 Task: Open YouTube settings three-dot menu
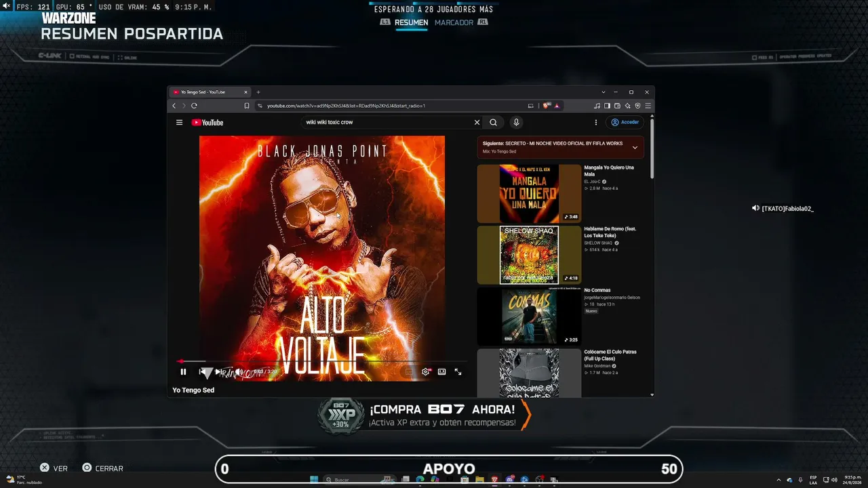pyautogui.click(x=596, y=123)
